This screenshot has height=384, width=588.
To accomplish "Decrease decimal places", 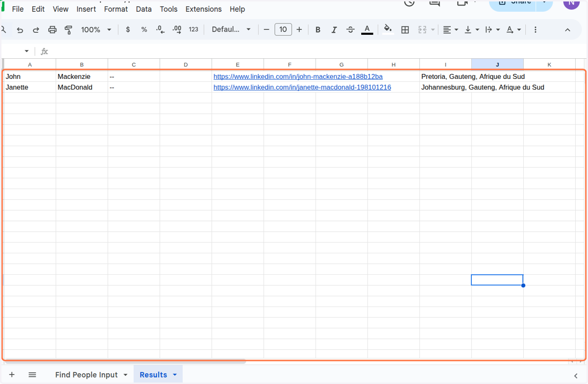I will pos(160,29).
